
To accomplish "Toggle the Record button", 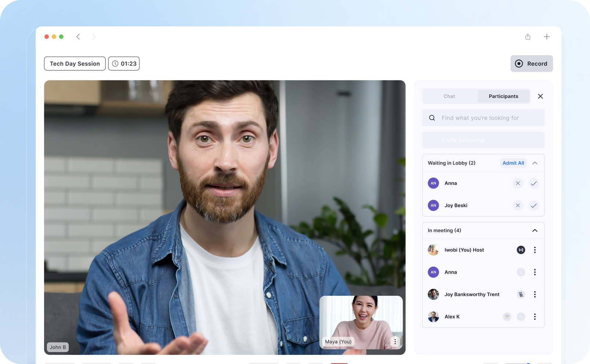I will click(x=531, y=63).
